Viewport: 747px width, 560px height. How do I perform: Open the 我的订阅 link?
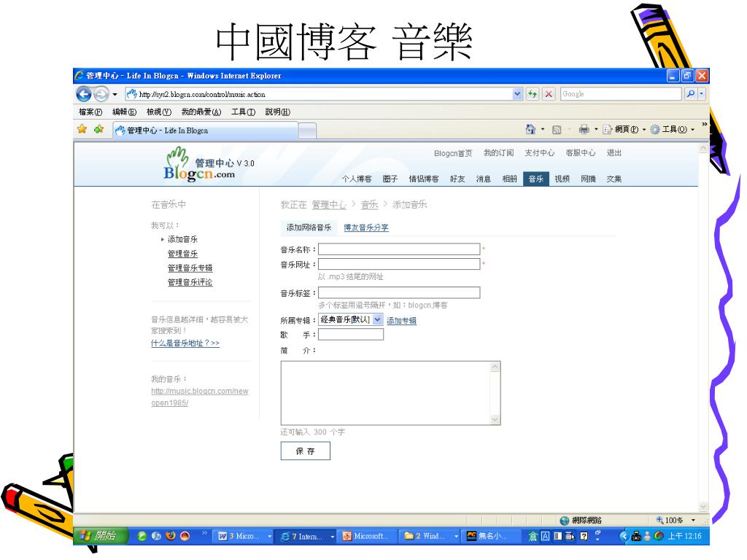[499, 153]
